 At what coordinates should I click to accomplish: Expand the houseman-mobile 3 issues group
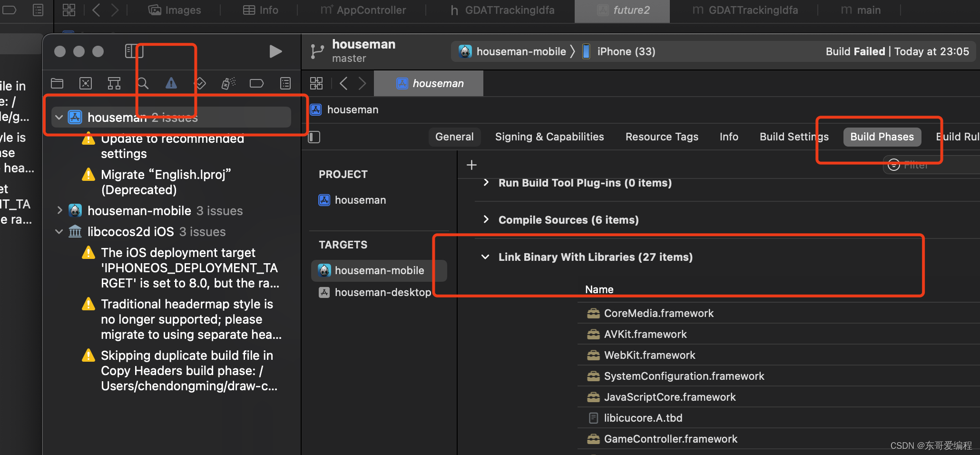[59, 210]
